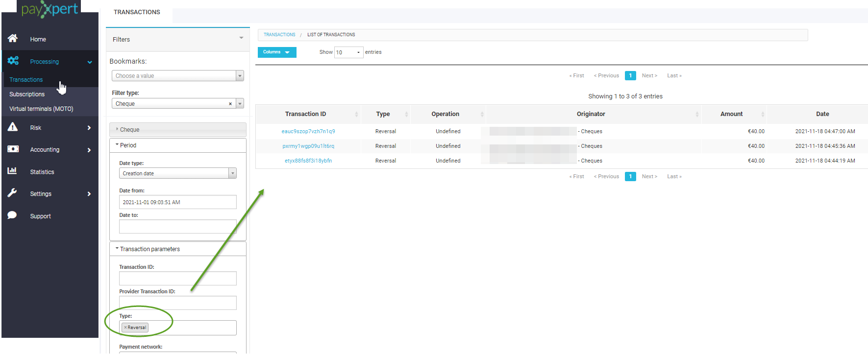Click the Risk warning triangle icon
The width and height of the screenshot is (868, 354).
[13, 127]
